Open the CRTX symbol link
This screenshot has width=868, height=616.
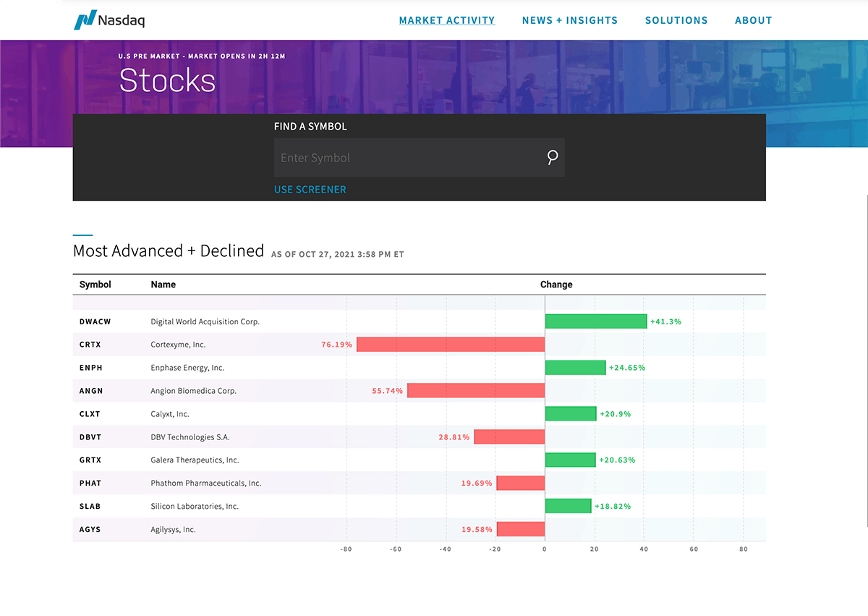pos(90,345)
